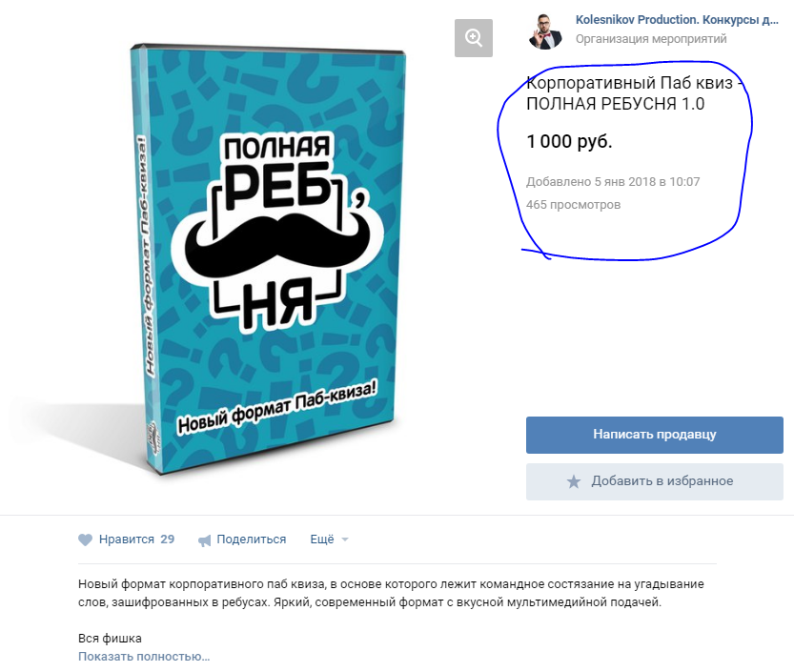Click the star icon in favorites button
The height and width of the screenshot is (672, 794).
click(x=574, y=481)
